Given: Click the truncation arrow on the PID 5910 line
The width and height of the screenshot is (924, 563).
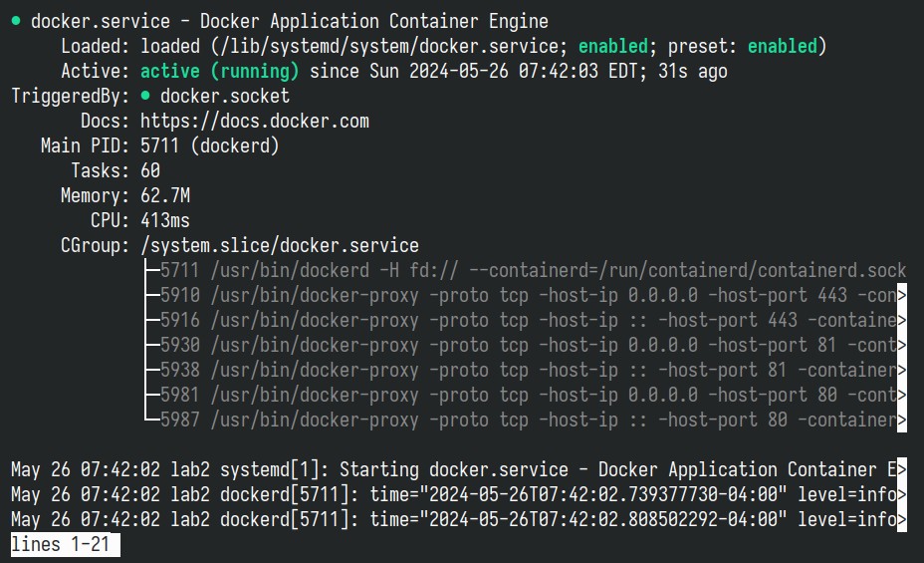Looking at the screenshot, I should (902, 295).
